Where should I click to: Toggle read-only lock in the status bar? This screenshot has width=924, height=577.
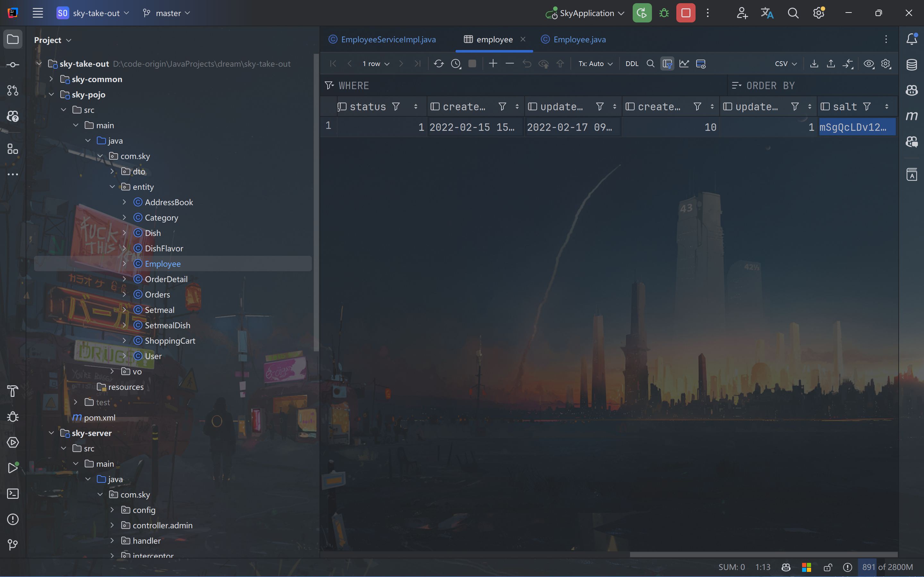(x=828, y=567)
